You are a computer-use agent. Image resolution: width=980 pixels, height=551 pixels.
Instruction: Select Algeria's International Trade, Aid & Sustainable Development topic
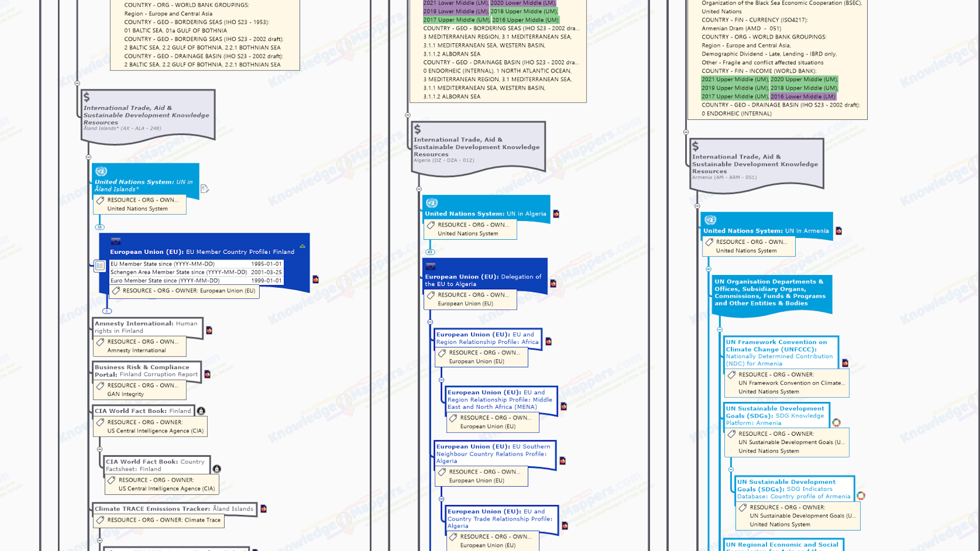click(476, 147)
